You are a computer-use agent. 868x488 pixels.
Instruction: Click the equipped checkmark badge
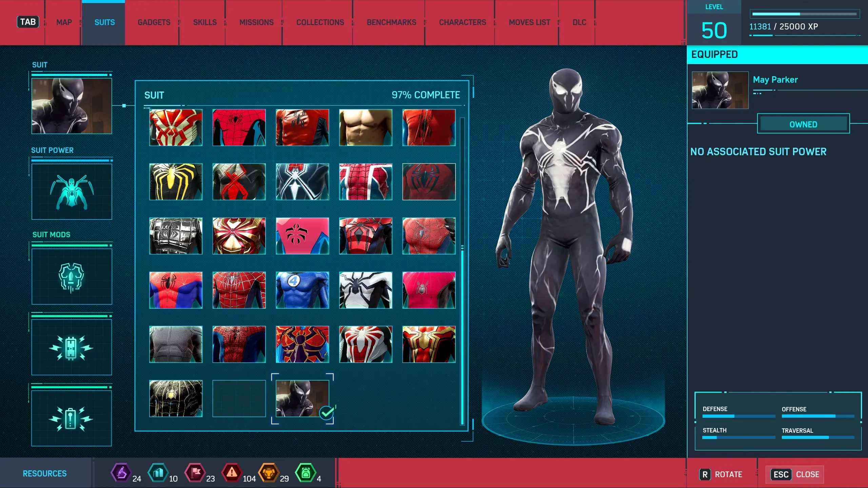[327, 413]
